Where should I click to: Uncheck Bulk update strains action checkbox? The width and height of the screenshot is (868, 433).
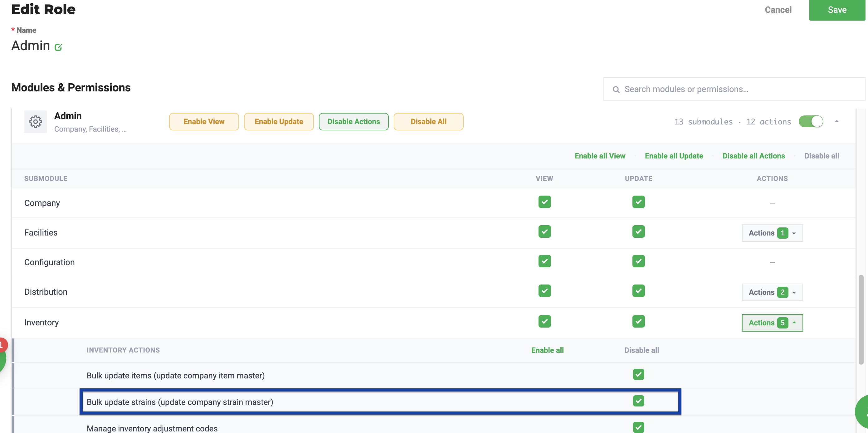(639, 401)
